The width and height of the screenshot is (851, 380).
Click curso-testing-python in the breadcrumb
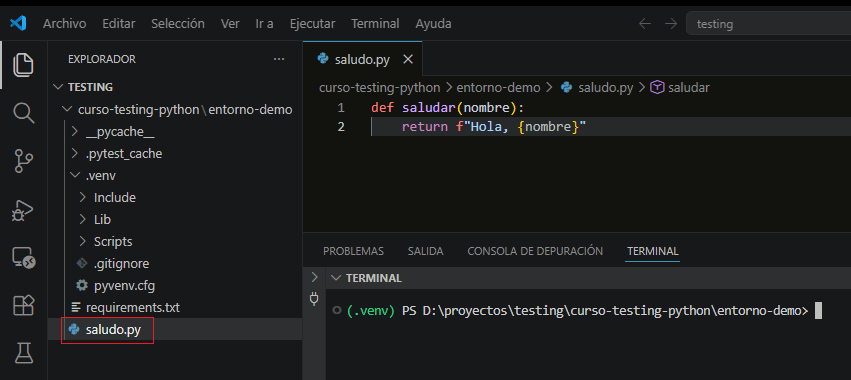pyautogui.click(x=379, y=87)
